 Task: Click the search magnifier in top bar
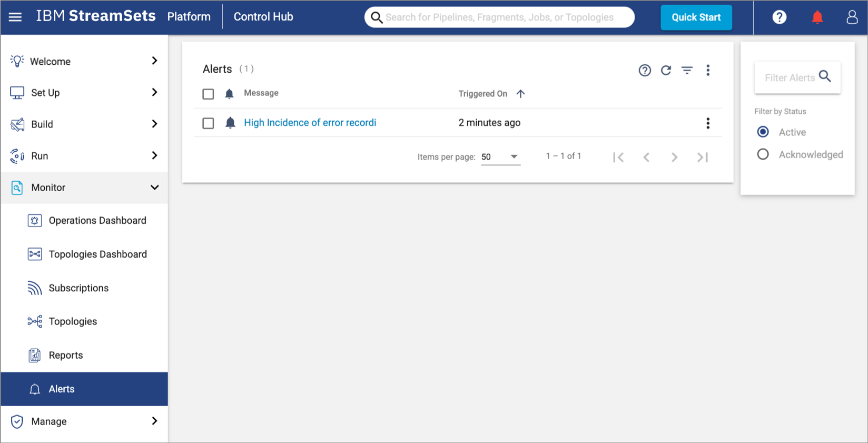click(377, 17)
